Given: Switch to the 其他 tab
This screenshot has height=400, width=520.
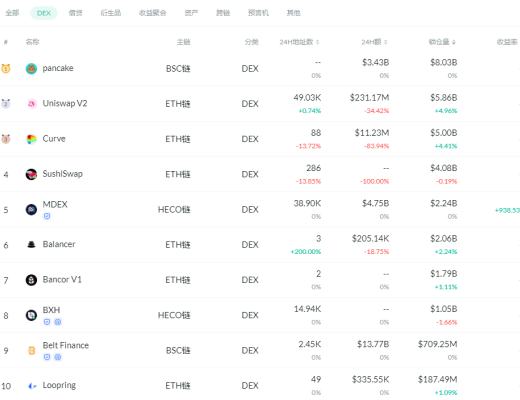Looking at the screenshot, I should pyautogui.click(x=294, y=13).
